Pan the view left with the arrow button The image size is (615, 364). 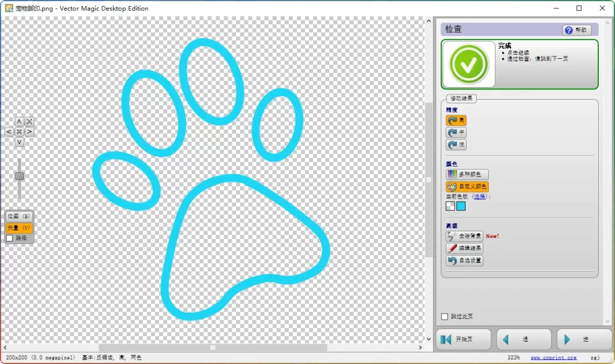[x=9, y=132]
